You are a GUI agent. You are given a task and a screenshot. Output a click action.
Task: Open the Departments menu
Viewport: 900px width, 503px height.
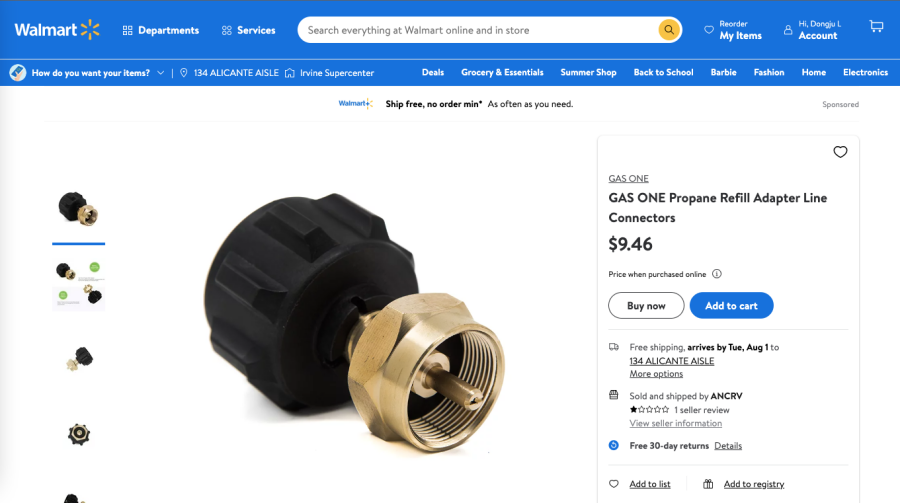pyautogui.click(x=161, y=30)
